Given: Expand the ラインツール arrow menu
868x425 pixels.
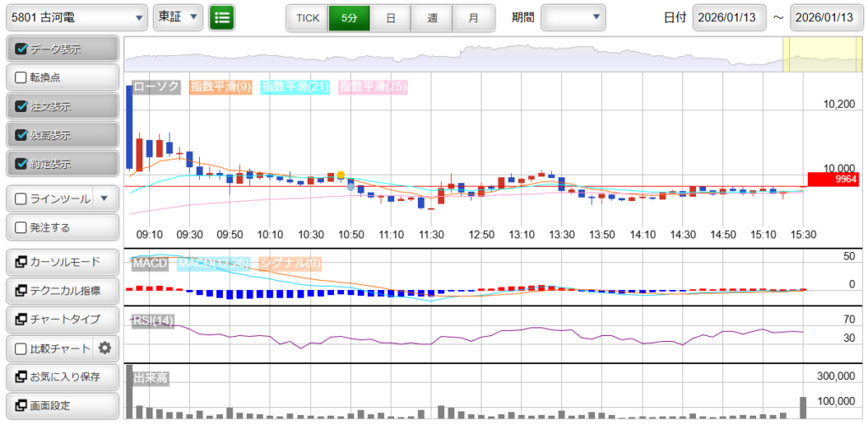Looking at the screenshot, I should click(x=104, y=199).
